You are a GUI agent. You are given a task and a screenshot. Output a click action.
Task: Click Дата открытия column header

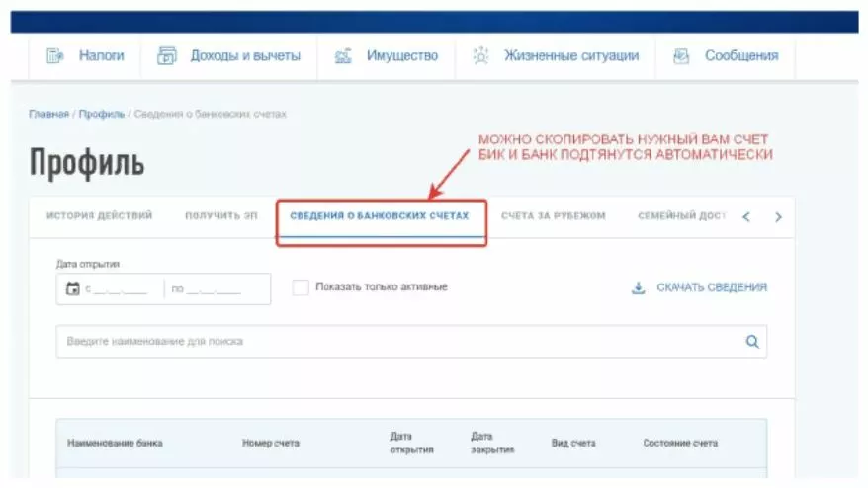tap(411, 444)
